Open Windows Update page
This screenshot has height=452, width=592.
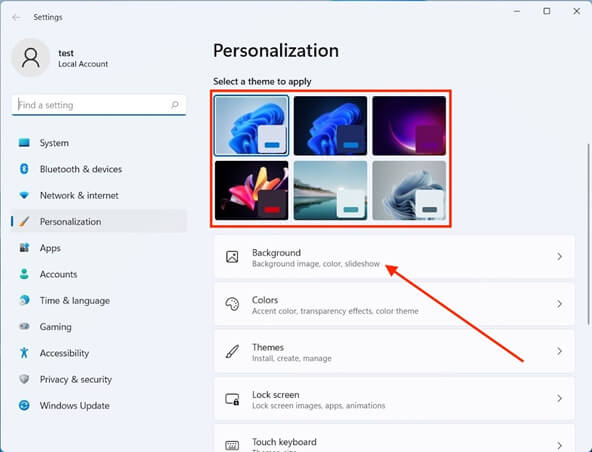pyautogui.click(x=99, y=405)
